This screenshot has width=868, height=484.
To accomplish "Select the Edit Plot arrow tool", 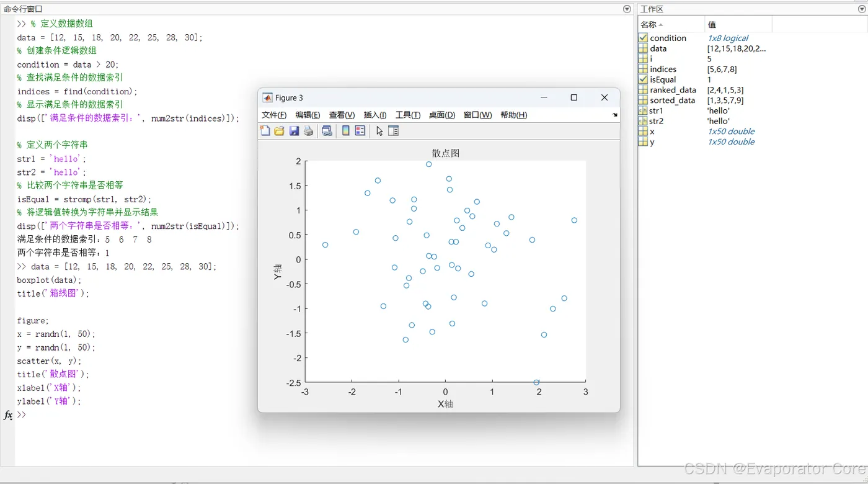I will pos(379,131).
